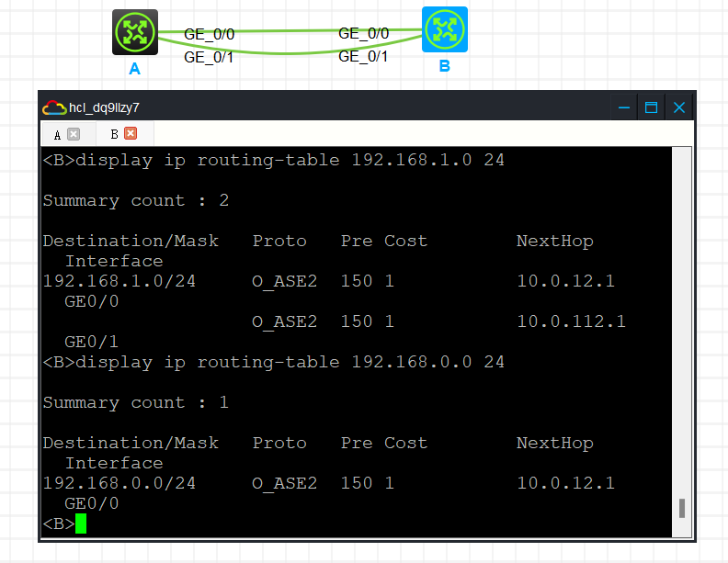This screenshot has width=728, height=563.
Task: Click the command line for 192.168.0.0 24
Action: [x=274, y=362]
